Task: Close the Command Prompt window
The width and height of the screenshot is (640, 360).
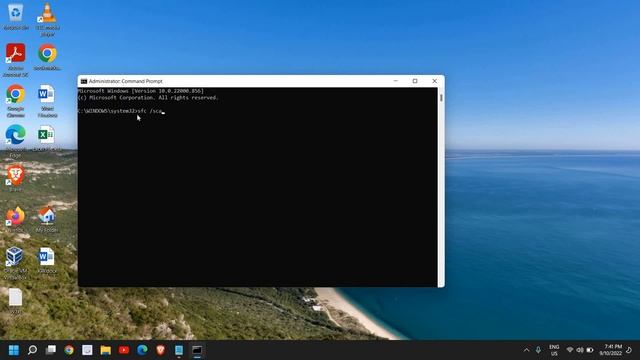Action: 434,81
